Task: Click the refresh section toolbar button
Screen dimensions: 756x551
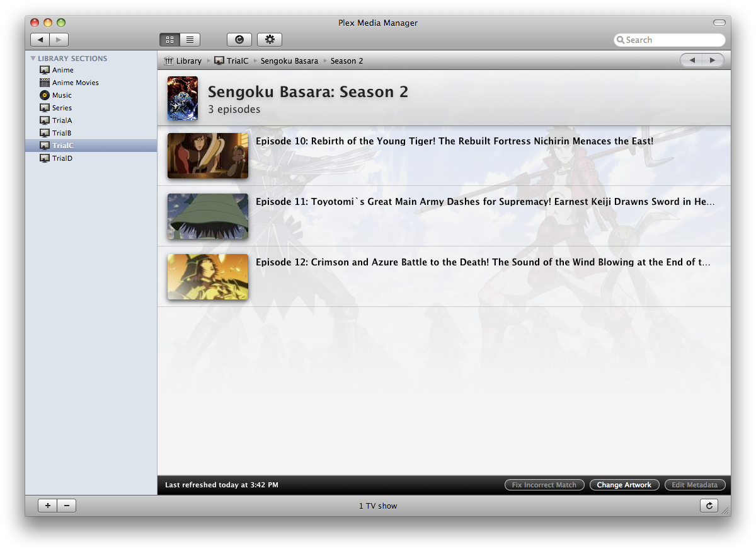Action: 239,40
